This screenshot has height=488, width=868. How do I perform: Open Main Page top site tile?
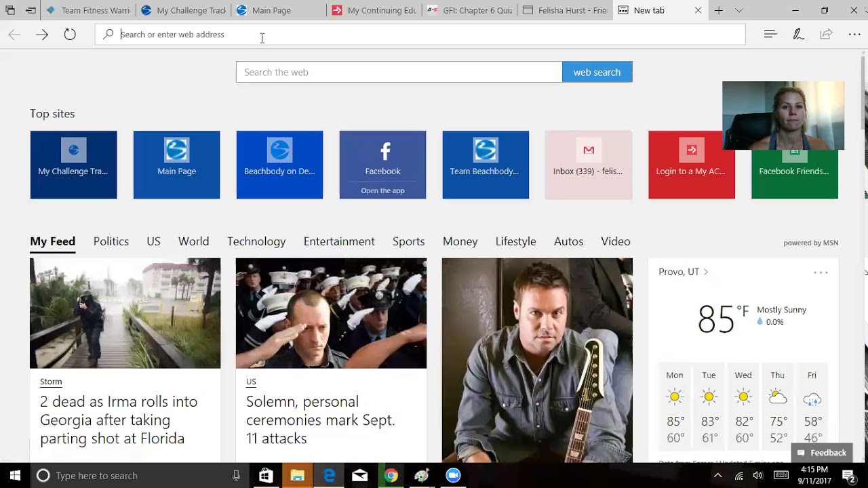[176, 165]
